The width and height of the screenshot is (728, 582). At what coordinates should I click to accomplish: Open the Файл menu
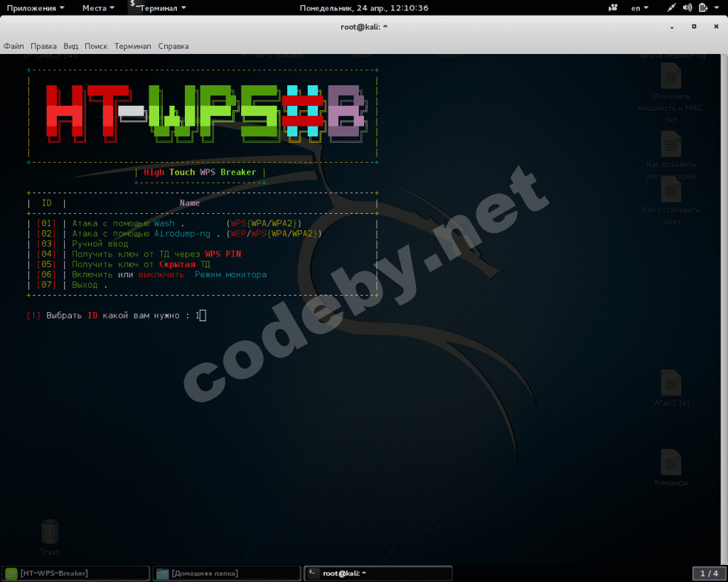click(14, 46)
